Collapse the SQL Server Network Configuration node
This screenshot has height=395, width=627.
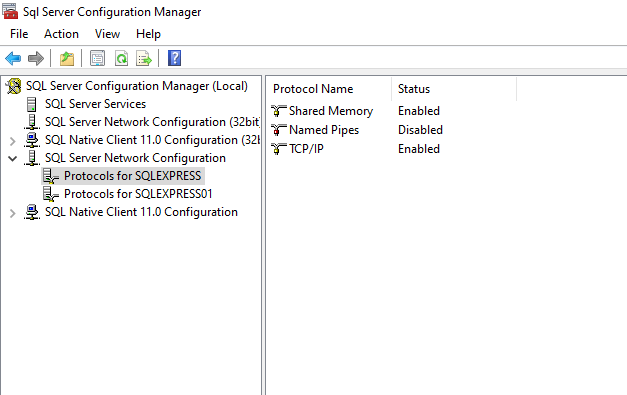tap(12, 158)
